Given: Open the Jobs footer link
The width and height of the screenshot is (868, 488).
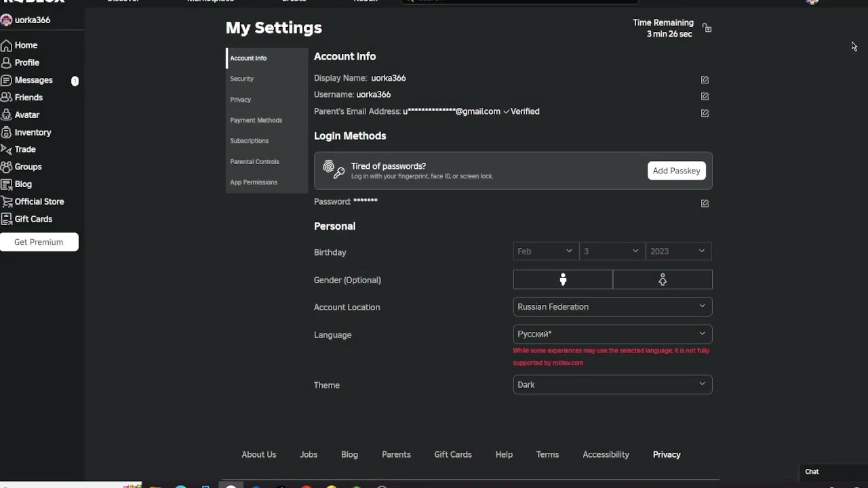Looking at the screenshot, I should point(309,455).
